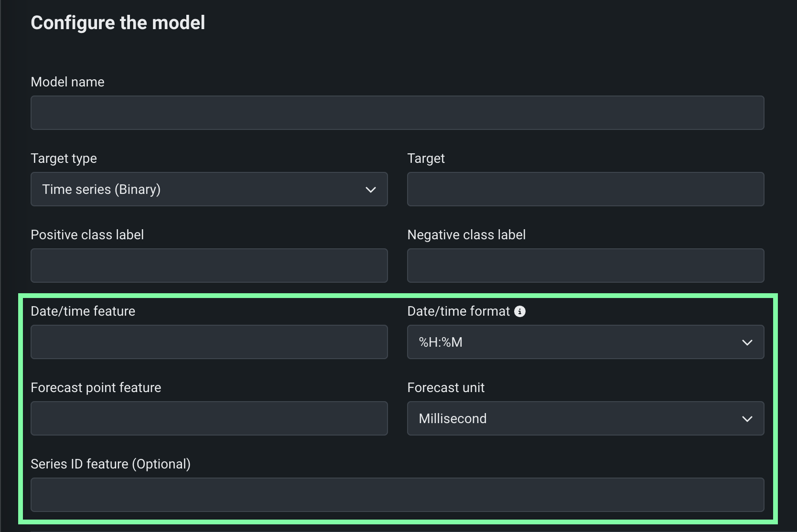Select the Negative class label field
Image resolution: width=797 pixels, height=532 pixels.
tap(585, 266)
